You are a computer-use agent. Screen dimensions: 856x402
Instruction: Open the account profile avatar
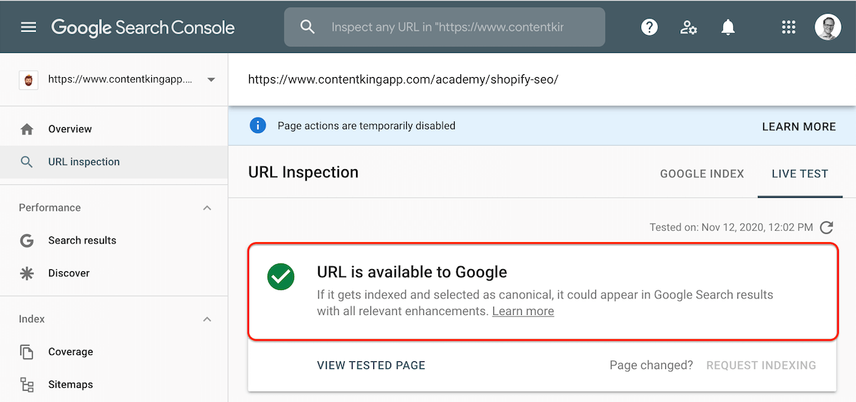point(828,27)
